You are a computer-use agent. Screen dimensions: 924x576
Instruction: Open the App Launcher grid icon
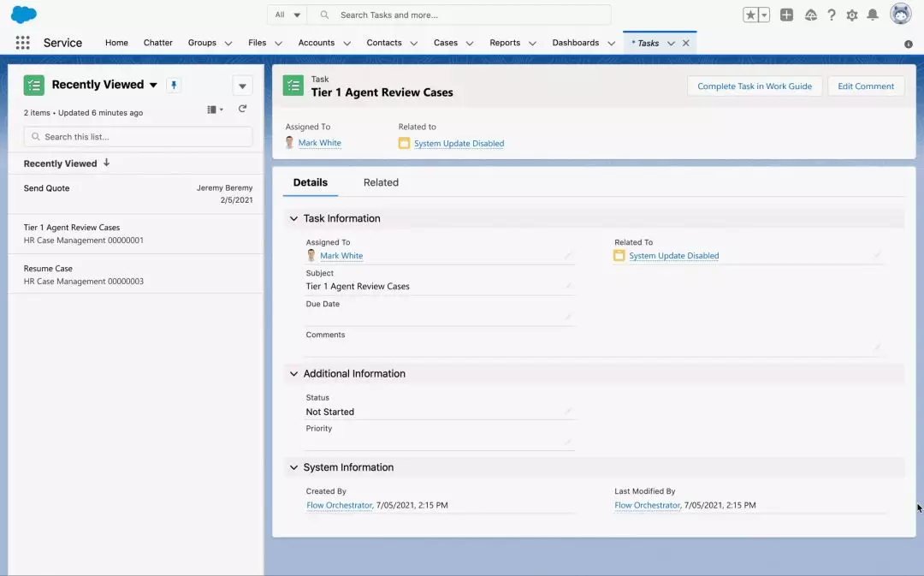(22, 43)
